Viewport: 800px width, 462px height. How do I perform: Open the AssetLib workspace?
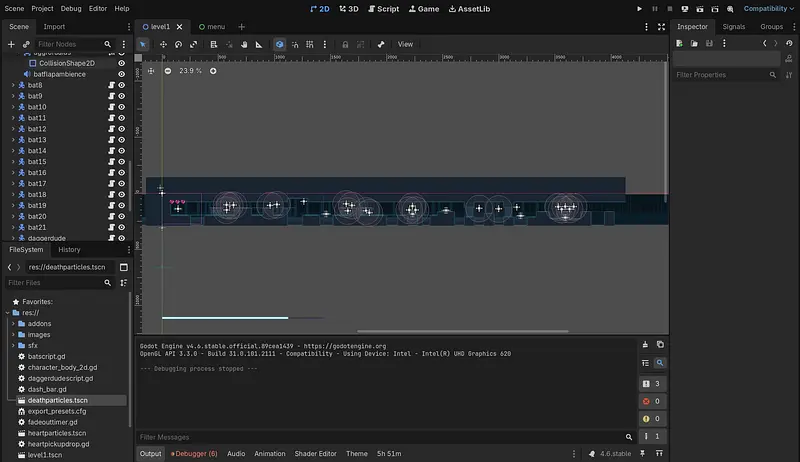coord(468,8)
